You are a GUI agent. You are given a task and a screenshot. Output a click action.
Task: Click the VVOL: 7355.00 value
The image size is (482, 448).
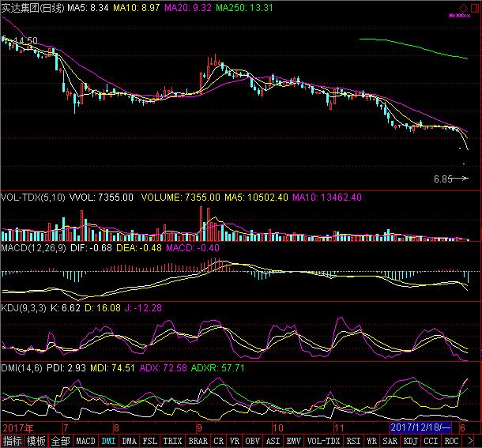tap(101, 197)
